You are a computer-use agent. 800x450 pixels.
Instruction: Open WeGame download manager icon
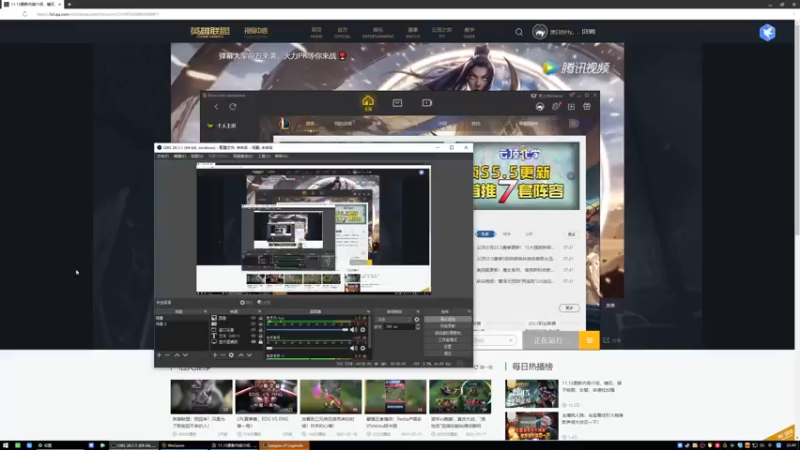[x=571, y=107]
